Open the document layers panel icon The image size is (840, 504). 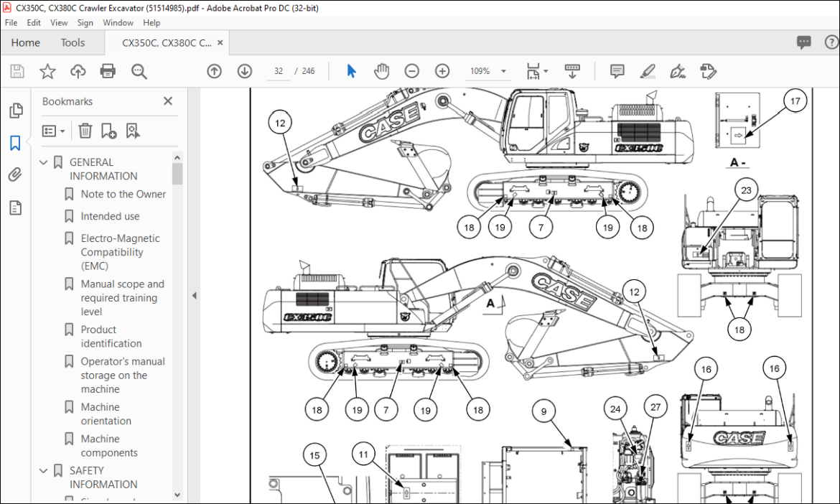click(x=16, y=207)
